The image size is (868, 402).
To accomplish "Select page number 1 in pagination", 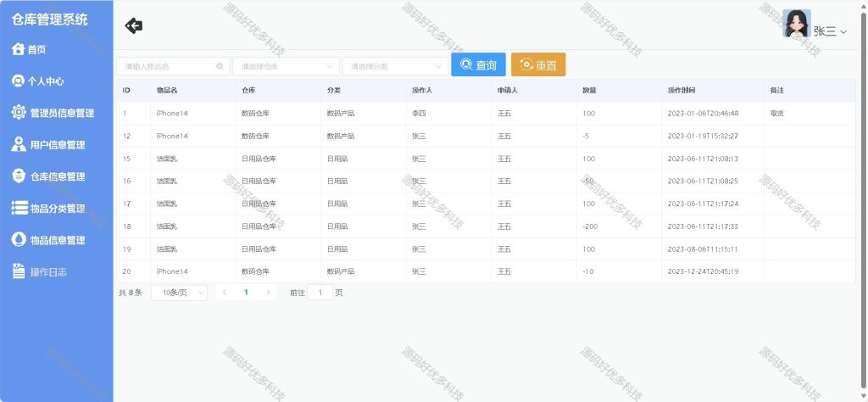I will 247,293.
